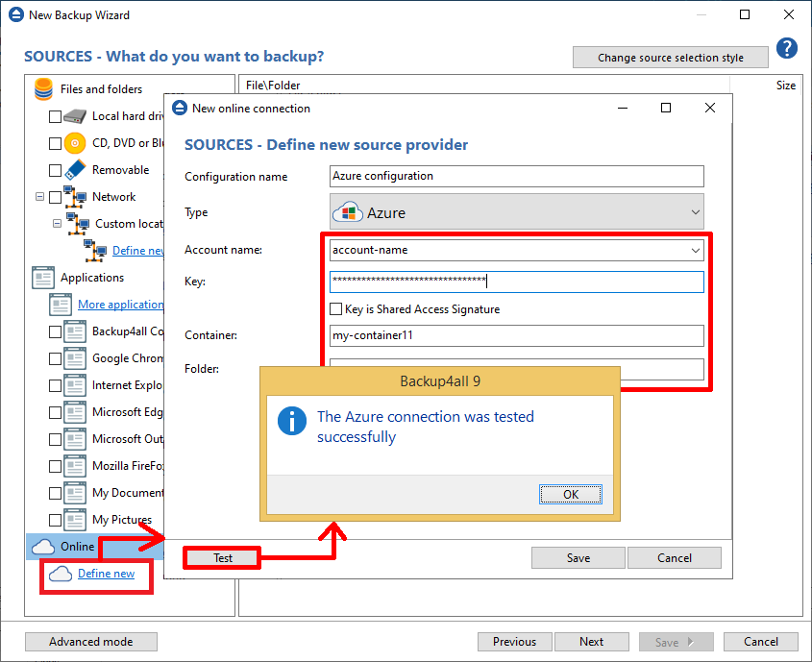The image size is (812, 662).
Task: Click the information icon in the message box
Action: tap(292, 420)
